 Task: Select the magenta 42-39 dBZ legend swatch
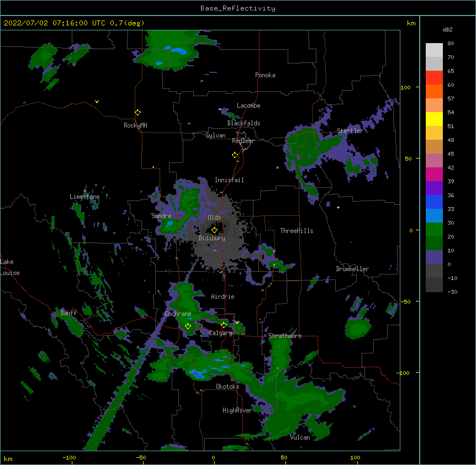pos(434,174)
